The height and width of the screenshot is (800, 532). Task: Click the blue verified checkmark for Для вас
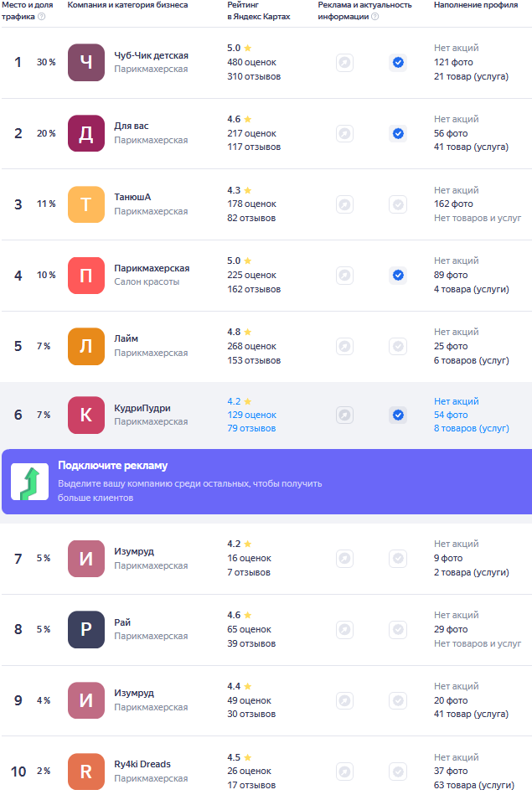point(398,134)
